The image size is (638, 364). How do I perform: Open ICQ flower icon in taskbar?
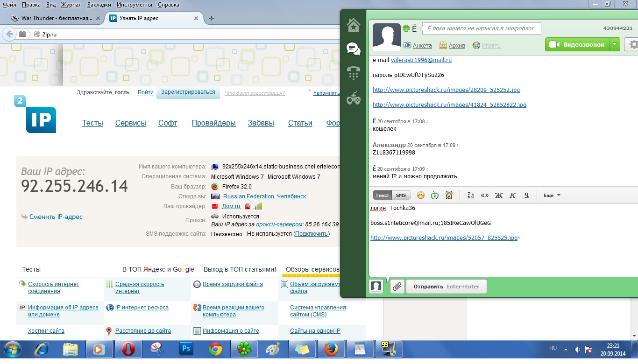pyautogui.click(x=244, y=349)
